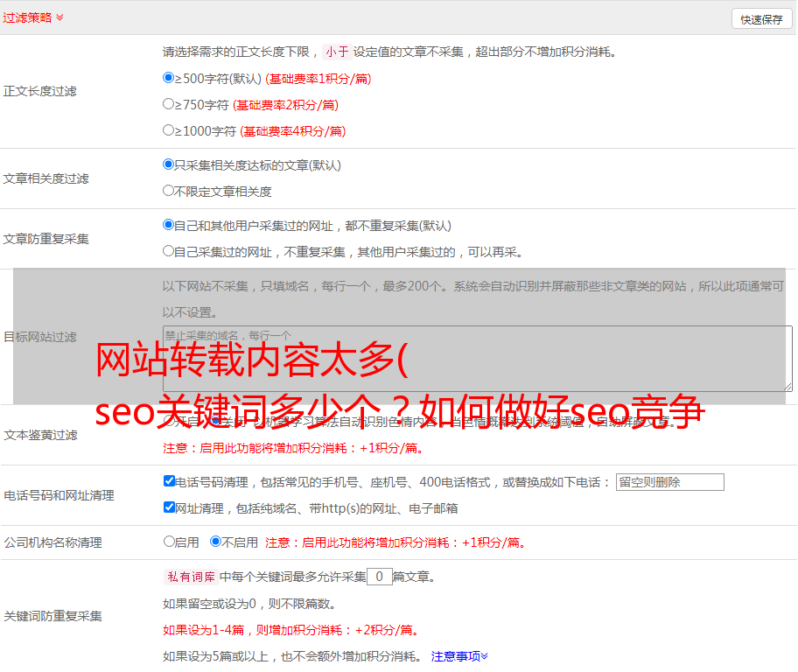The height and width of the screenshot is (672, 798).
Task: Select 自己和其他用户采集过的网址 no-repeat option
Action: pyautogui.click(x=169, y=225)
